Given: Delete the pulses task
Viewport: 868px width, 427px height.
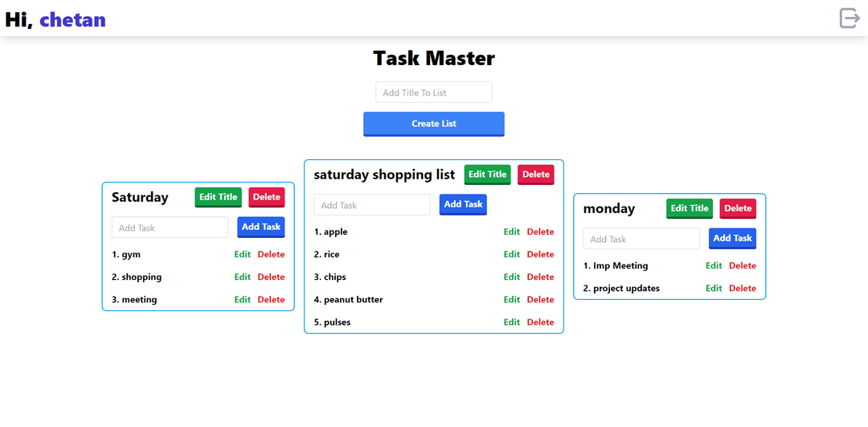Looking at the screenshot, I should coord(540,322).
